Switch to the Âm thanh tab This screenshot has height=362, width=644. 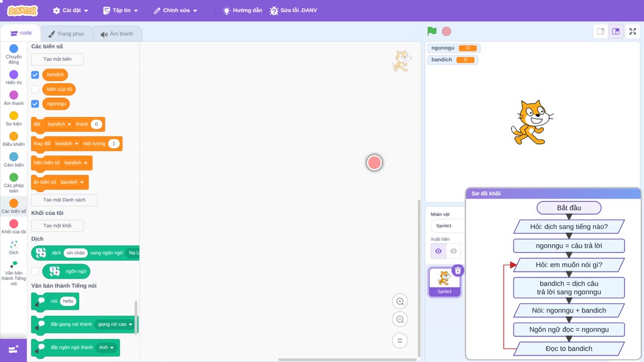coord(117,34)
